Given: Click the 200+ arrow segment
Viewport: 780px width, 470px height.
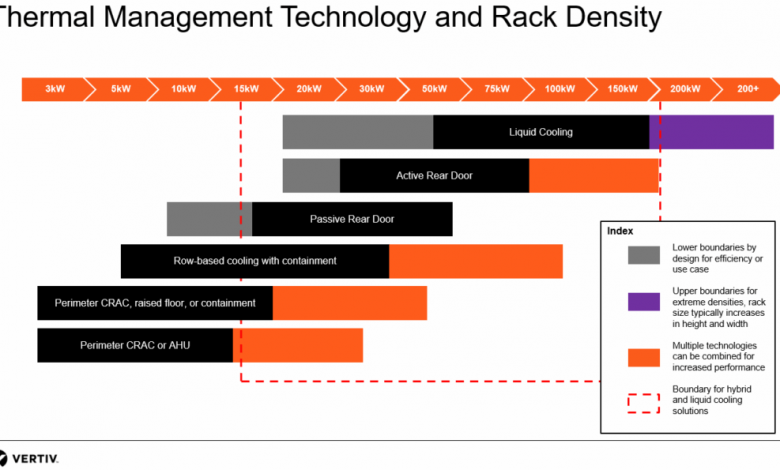Looking at the screenshot, I should click(748, 90).
